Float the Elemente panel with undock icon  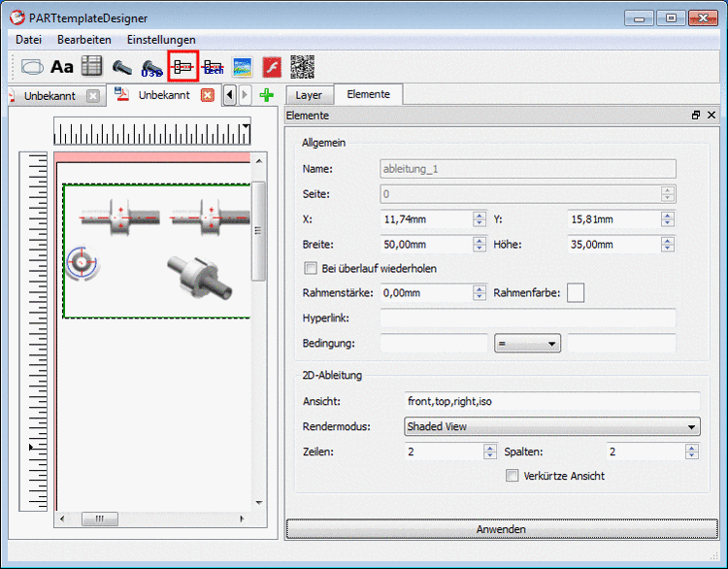[696, 116]
